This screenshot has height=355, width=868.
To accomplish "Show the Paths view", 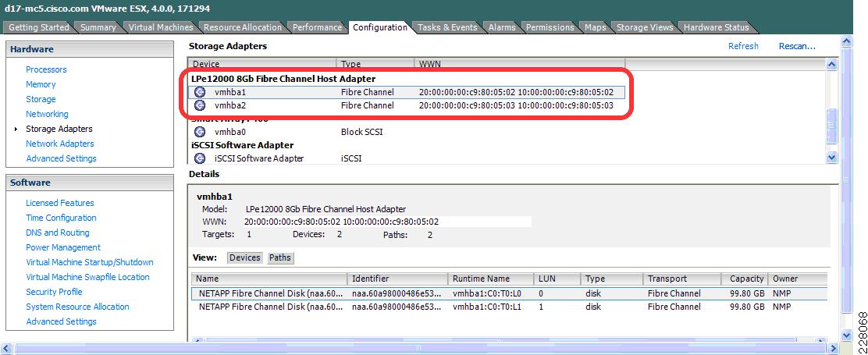I will [280, 257].
